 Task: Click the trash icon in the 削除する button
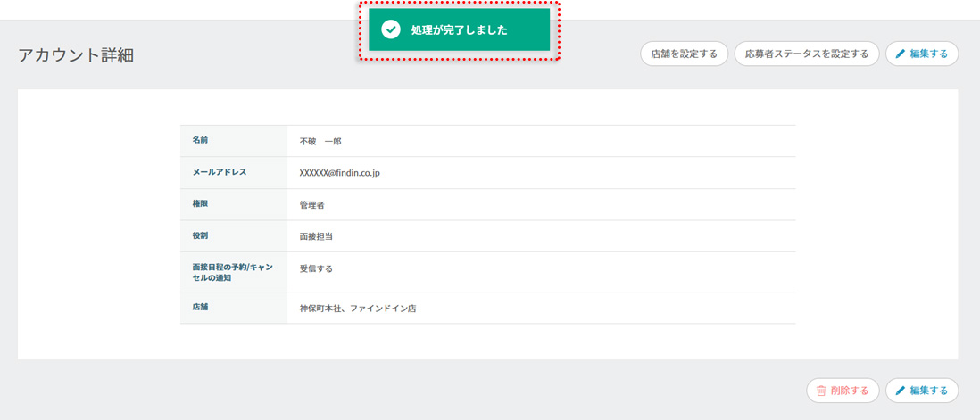821,391
